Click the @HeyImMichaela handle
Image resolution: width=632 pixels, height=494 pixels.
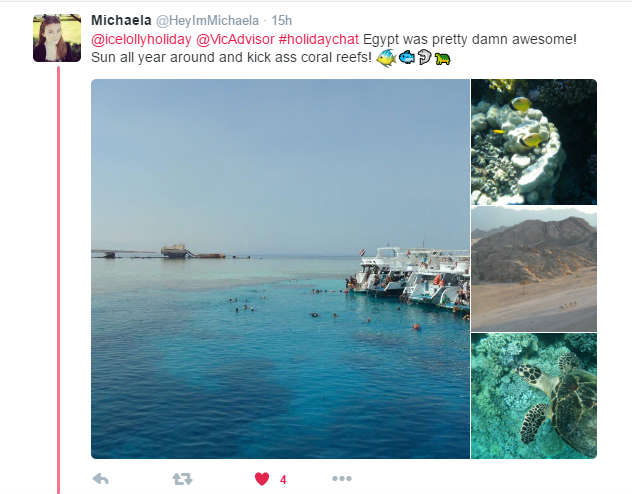coord(207,21)
